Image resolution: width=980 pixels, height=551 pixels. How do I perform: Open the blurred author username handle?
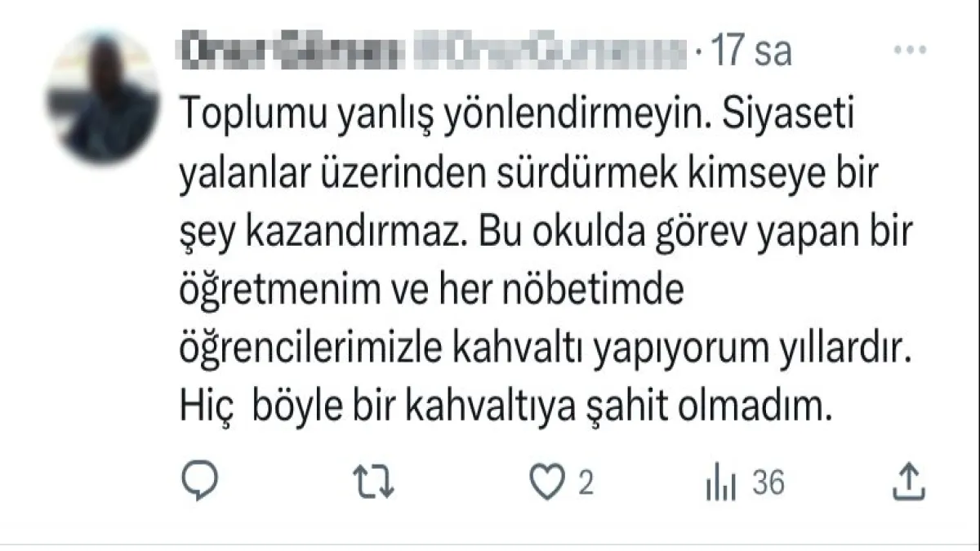click(x=546, y=54)
